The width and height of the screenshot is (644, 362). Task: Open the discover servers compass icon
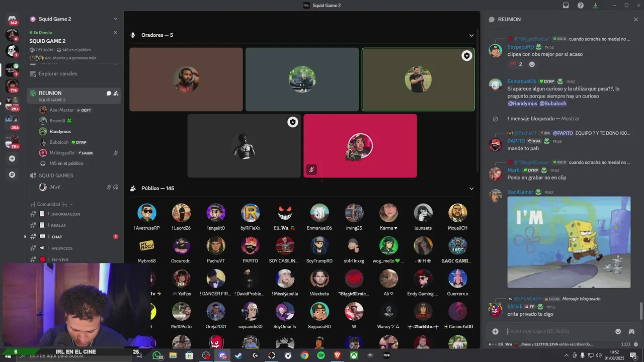(x=12, y=174)
